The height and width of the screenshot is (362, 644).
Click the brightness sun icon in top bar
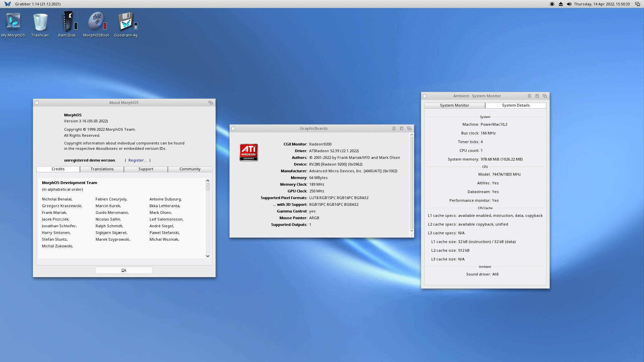coord(552,4)
